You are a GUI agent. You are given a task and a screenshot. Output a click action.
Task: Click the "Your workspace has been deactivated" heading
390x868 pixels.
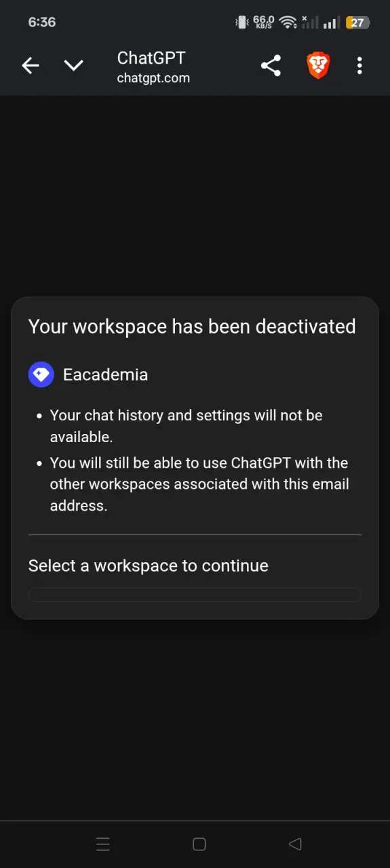(x=192, y=326)
